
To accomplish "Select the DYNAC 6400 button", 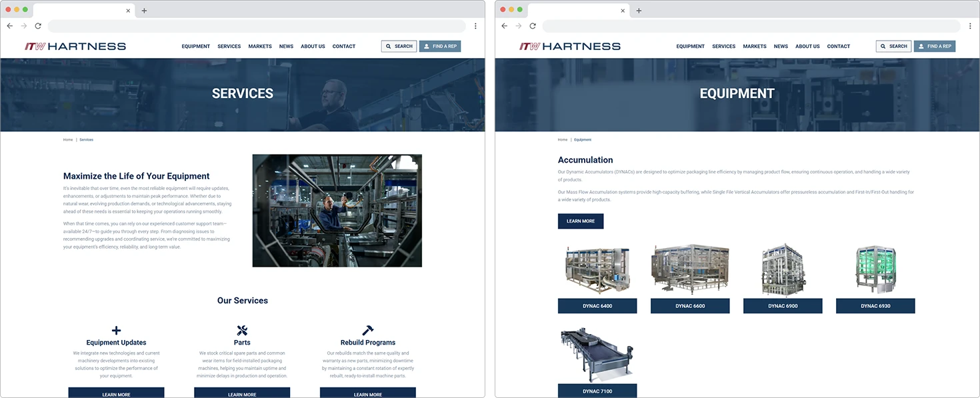I will (x=597, y=306).
